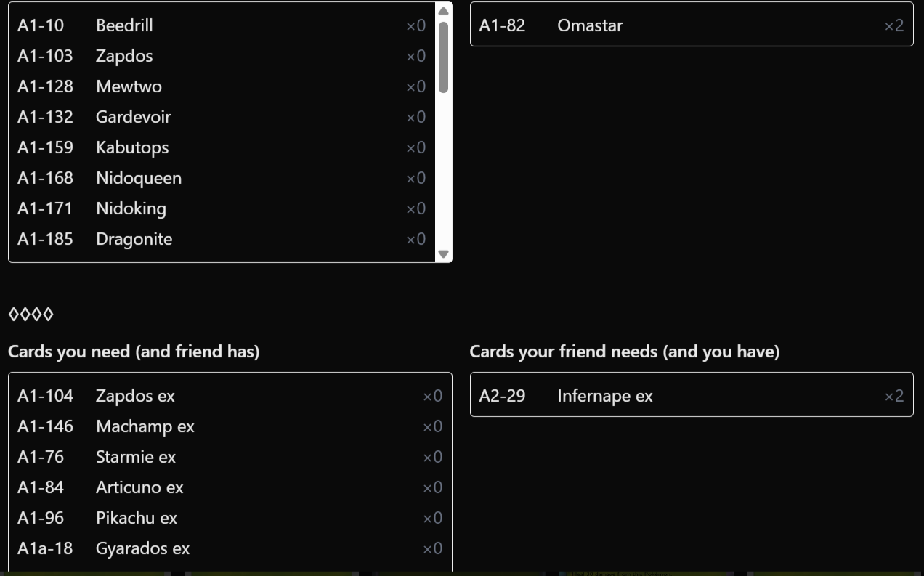This screenshot has width=924, height=576.
Task: Select the Nidoking card row
Action: point(222,208)
